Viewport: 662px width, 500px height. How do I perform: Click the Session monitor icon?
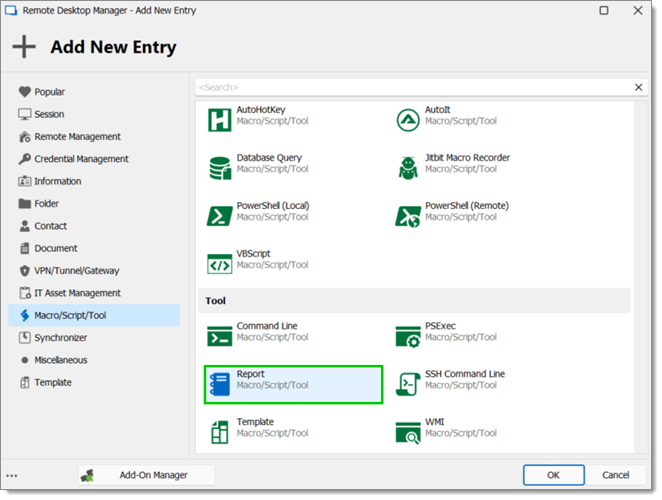coord(24,114)
